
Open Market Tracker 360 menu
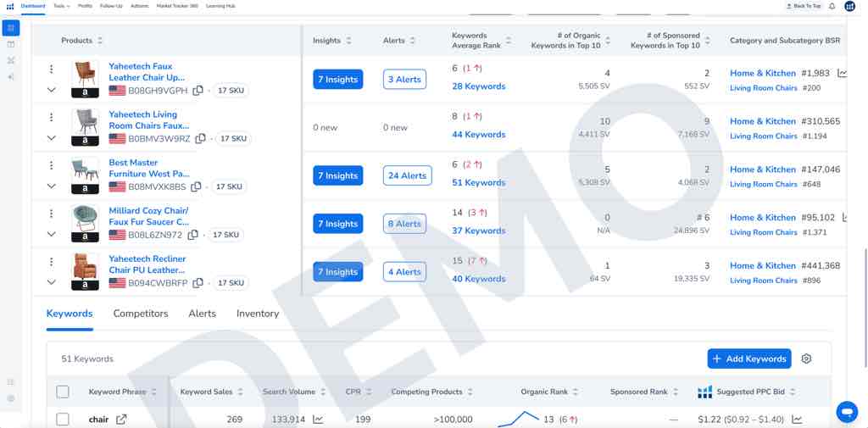click(x=177, y=6)
